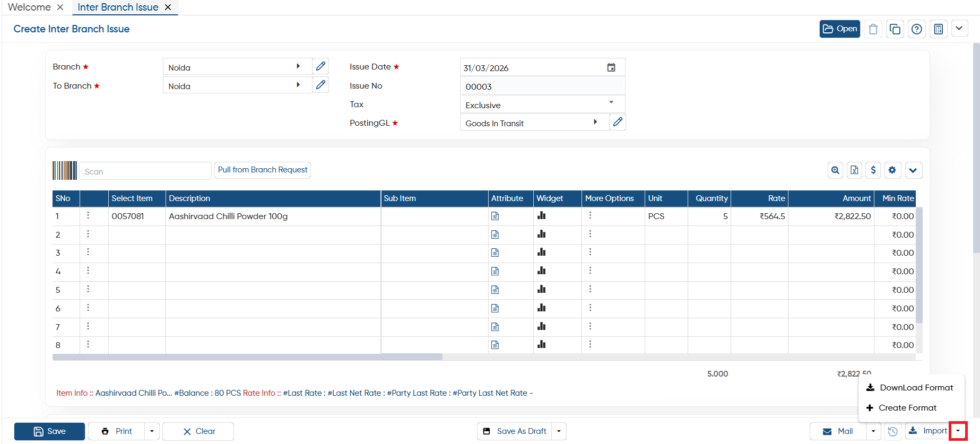The width and height of the screenshot is (980, 444).
Task: Edit PostingGL using the pencil icon
Action: tap(618, 122)
